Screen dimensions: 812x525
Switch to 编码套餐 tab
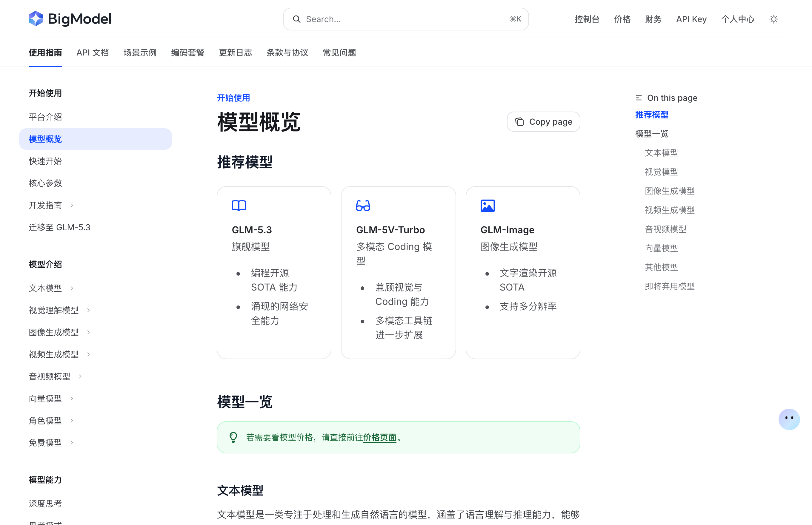coord(188,52)
